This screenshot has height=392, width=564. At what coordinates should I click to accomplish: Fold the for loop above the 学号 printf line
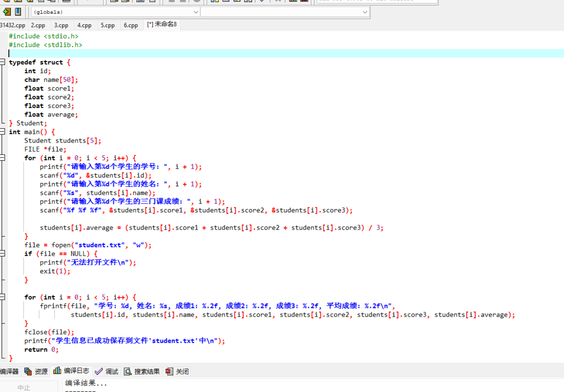coord(3,158)
